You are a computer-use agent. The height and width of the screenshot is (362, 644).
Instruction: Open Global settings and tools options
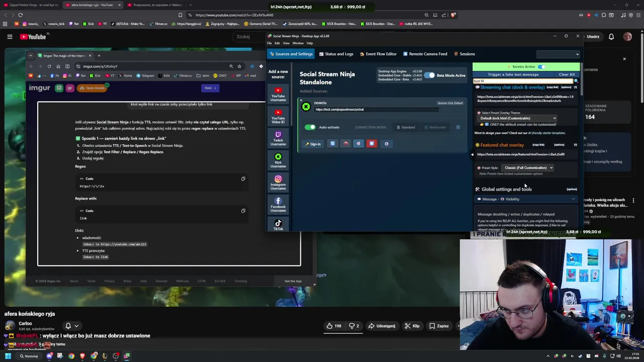(x=572, y=189)
